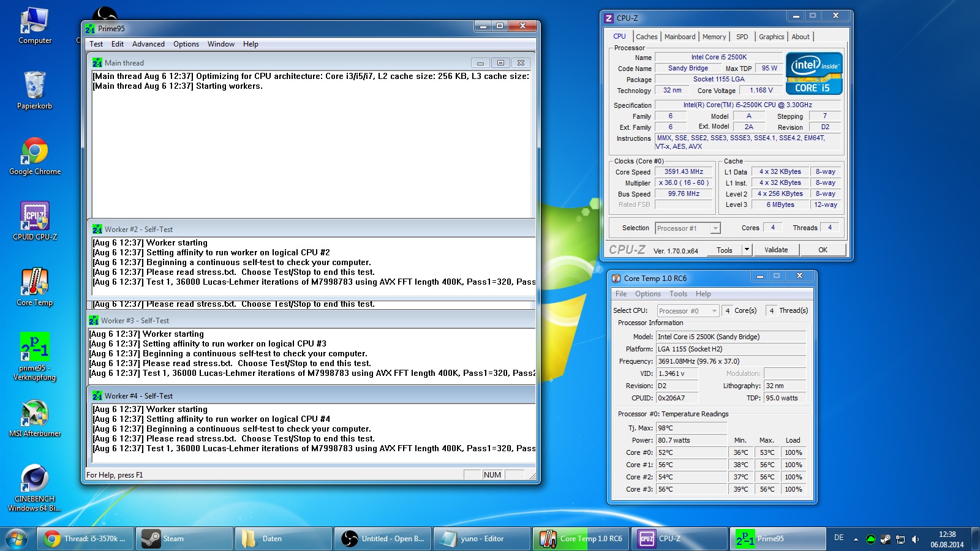Viewport: 980px width, 551px height.
Task: Click the Core Speed value 3591.43 MHz
Action: click(x=684, y=172)
